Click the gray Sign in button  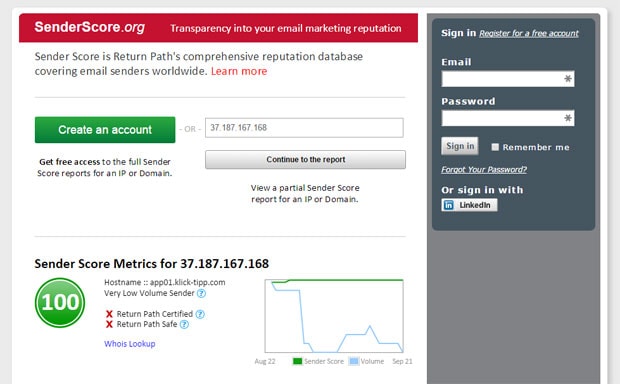point(459,146)
